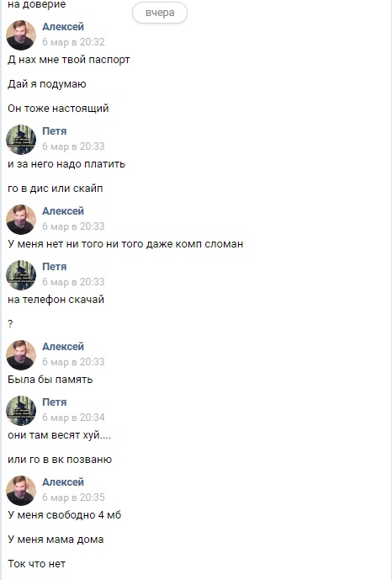The width and height of the screenshot is (392, 580).
Task: Click Алексей name link above "У меня свободно 4 мб"
Action: point(63,482)
